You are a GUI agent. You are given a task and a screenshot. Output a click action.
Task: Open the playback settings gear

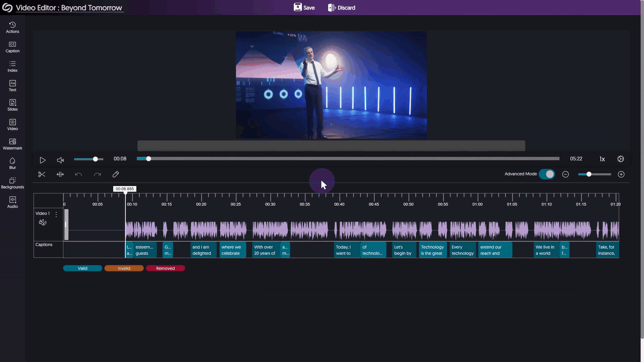[620, 158]
